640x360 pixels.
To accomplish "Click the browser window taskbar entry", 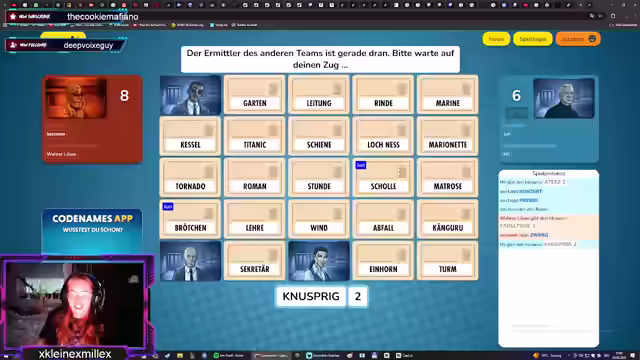I will coord(272,356).
